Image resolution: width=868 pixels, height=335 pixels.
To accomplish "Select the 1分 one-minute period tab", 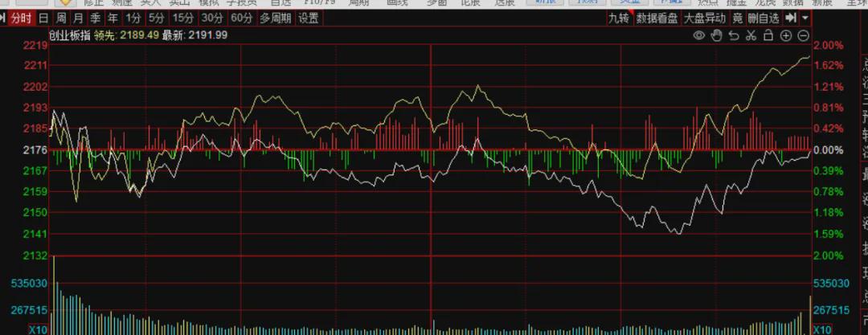I will coord(133,18).
